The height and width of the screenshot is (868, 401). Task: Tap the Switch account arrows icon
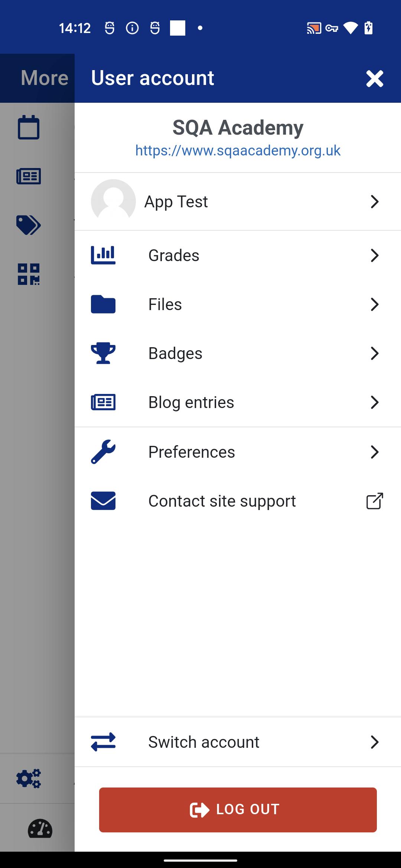103,742
